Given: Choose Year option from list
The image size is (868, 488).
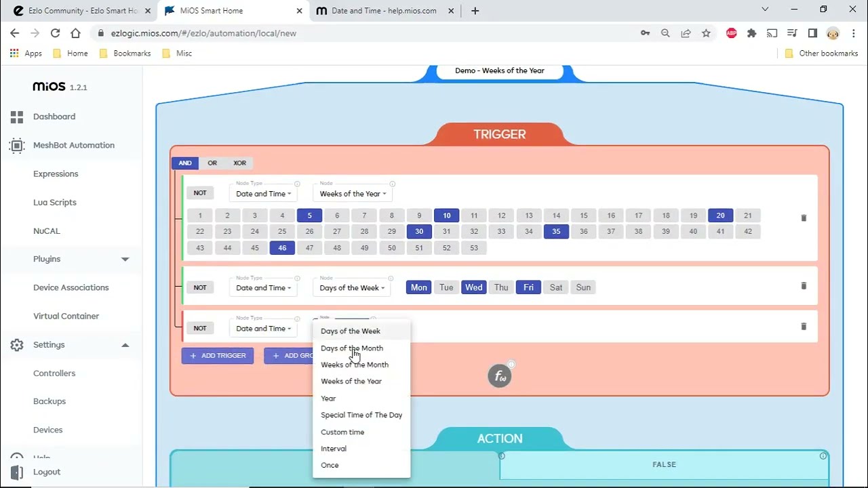Looking at the screenshot, I should (361, 399).
